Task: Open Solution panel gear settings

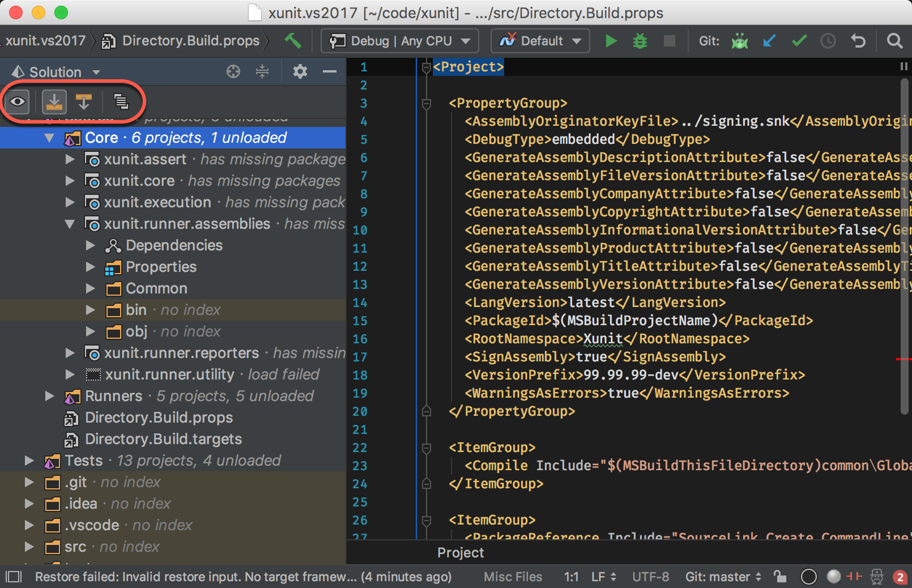Action: pos(300,71)
